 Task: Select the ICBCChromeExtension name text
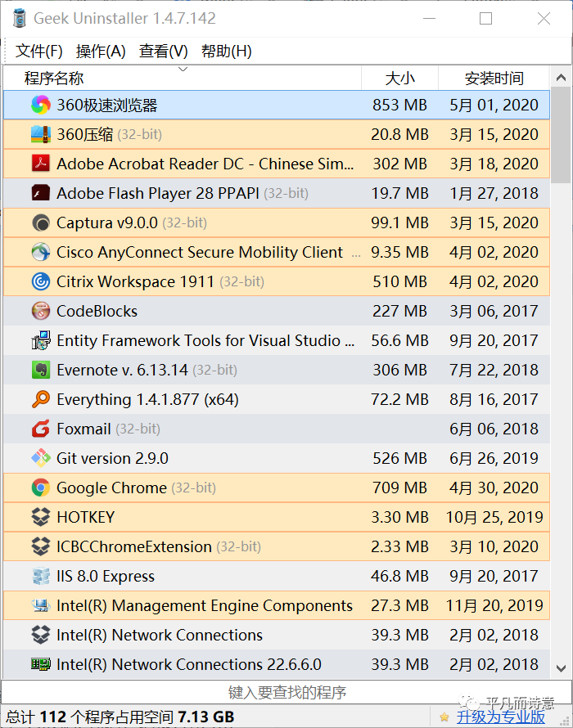[134, 546]
